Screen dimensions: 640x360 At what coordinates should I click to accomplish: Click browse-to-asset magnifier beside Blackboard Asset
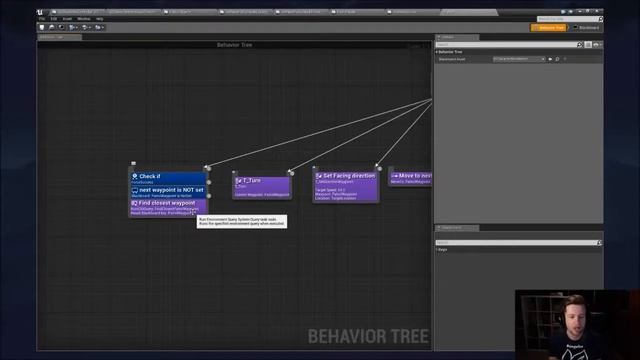[x=557, y=59]
